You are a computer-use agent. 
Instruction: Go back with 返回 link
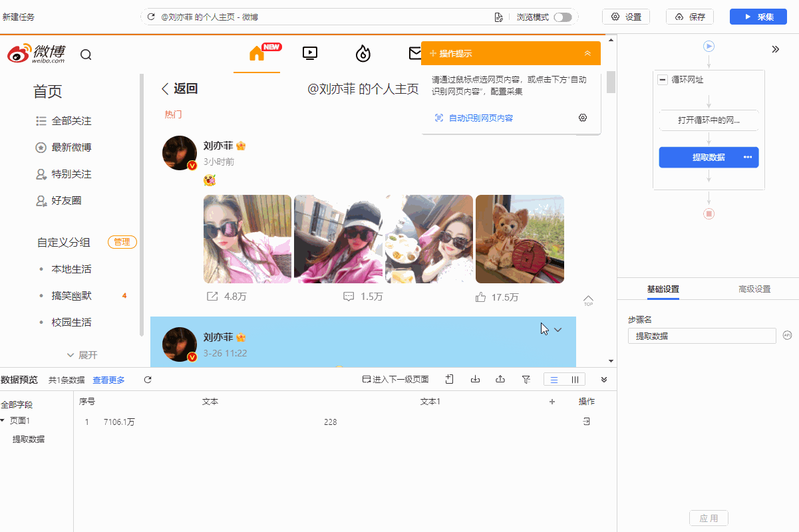[180, 89]
